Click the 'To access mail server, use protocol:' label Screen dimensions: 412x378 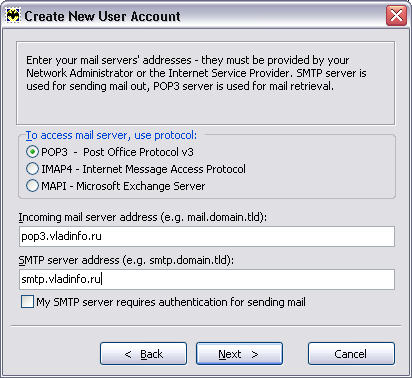pyautogui.click(x=111, y=135)
